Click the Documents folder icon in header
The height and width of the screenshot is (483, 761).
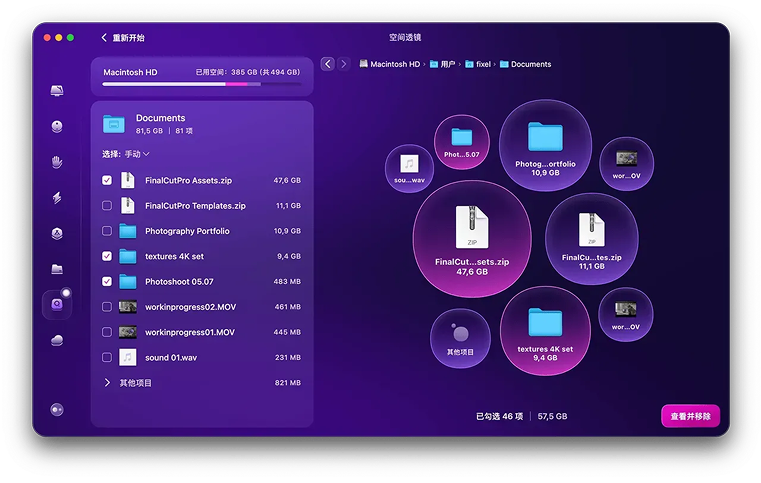click(114, 124)
